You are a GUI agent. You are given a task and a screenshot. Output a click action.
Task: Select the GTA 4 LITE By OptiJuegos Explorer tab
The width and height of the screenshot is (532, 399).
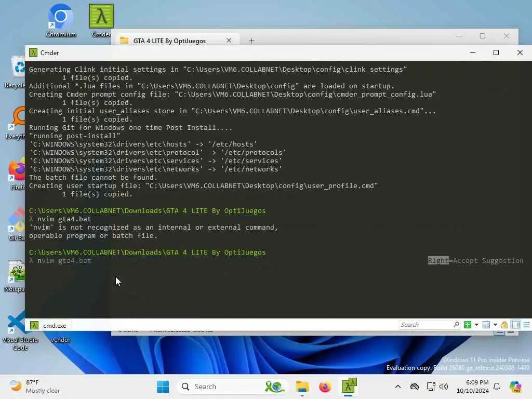pos(169,41)
